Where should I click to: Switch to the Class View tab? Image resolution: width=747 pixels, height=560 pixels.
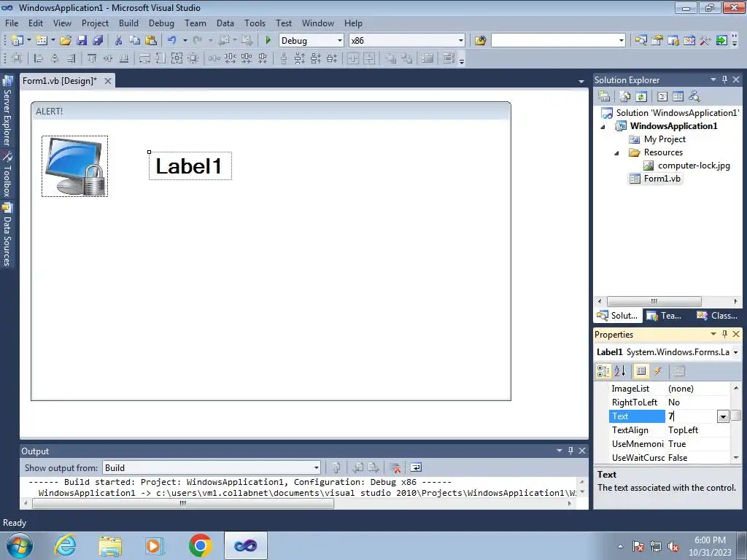717,316
